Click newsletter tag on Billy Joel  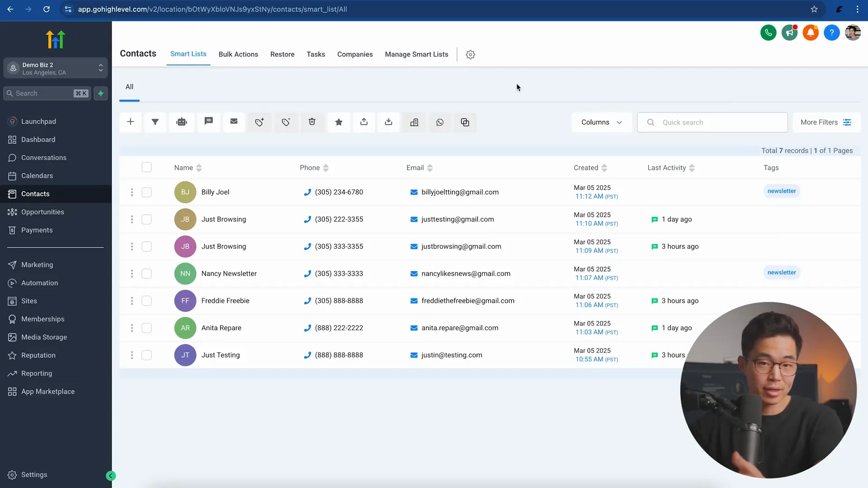pyautogui.click(x=781, y=191)
